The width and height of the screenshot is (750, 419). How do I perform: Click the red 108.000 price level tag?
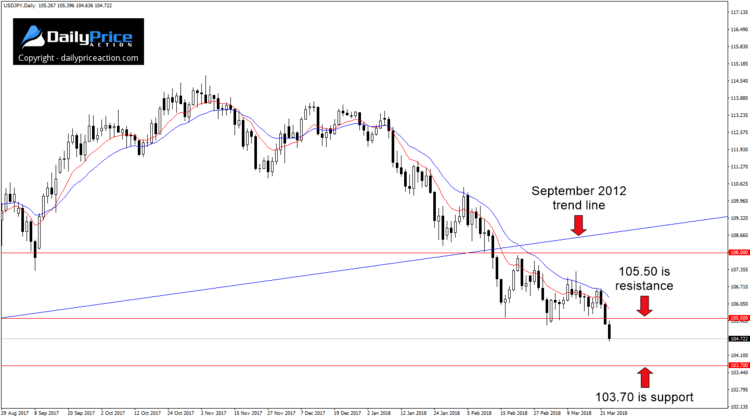(x=739, y=252)
